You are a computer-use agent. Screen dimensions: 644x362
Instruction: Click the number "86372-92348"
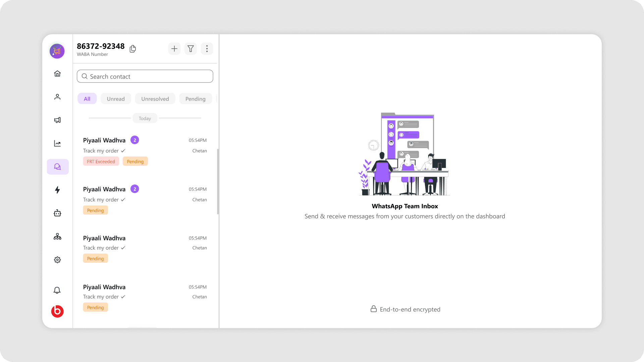click(x=101, y=46)
